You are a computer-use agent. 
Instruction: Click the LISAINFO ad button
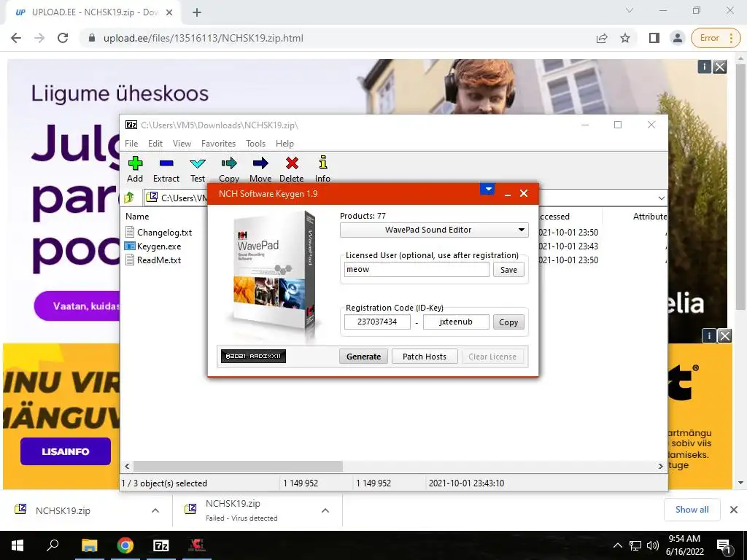(x=65, y=451)
